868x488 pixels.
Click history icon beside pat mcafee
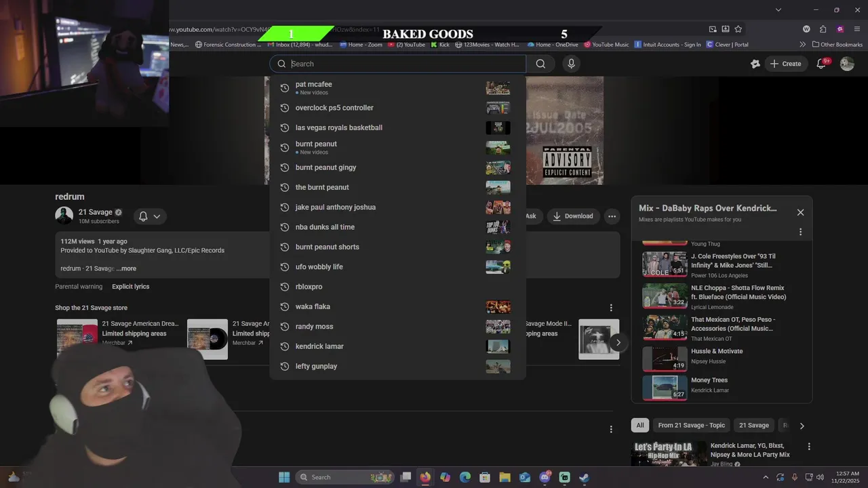coord(285,88)
